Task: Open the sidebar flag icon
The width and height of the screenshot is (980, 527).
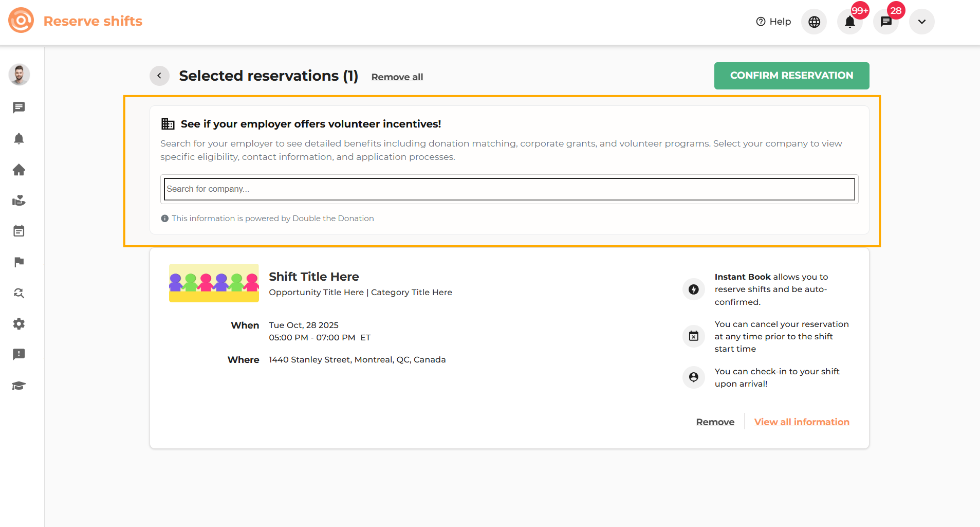Action: coord(19,262)
